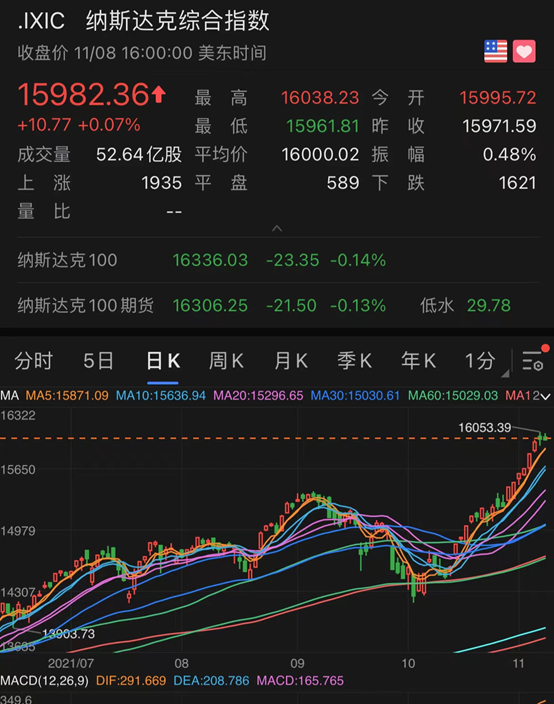The height and width of the screenshot is (704, 554).
Task: Tap the 16053.39 high marker on chart
Action: [x=485, y=428]
